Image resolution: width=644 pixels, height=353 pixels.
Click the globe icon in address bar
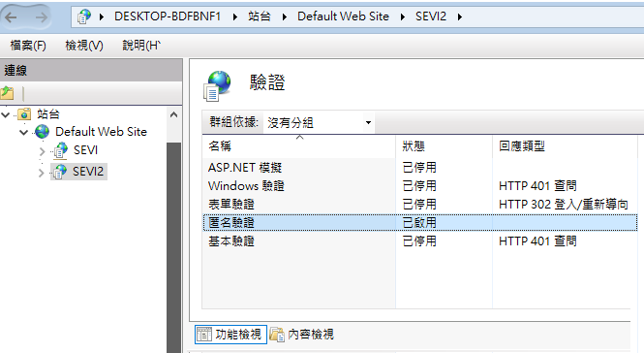coord(84,16)
